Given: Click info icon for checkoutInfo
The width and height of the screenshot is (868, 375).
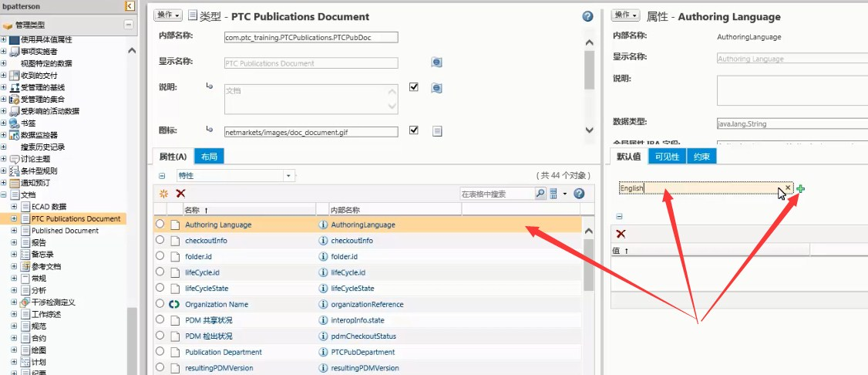Looking at the screenshot, I should click(323, 241).
